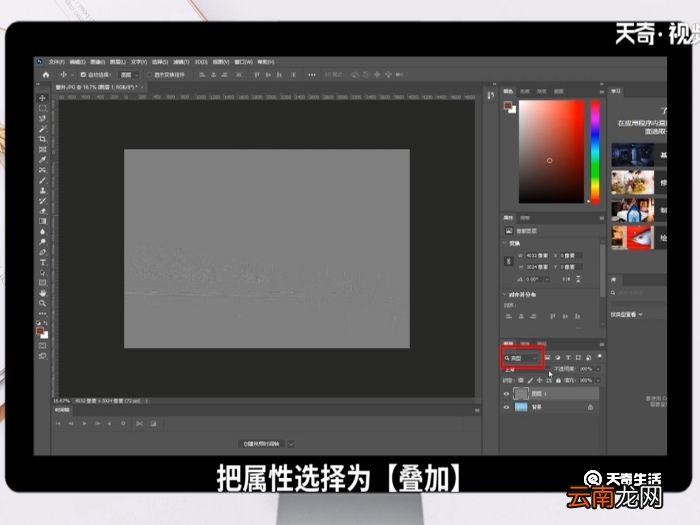Switch to the Channels tab in Layers panel
The width and height of the screenshot is (700, 525).
pos(525,344)
